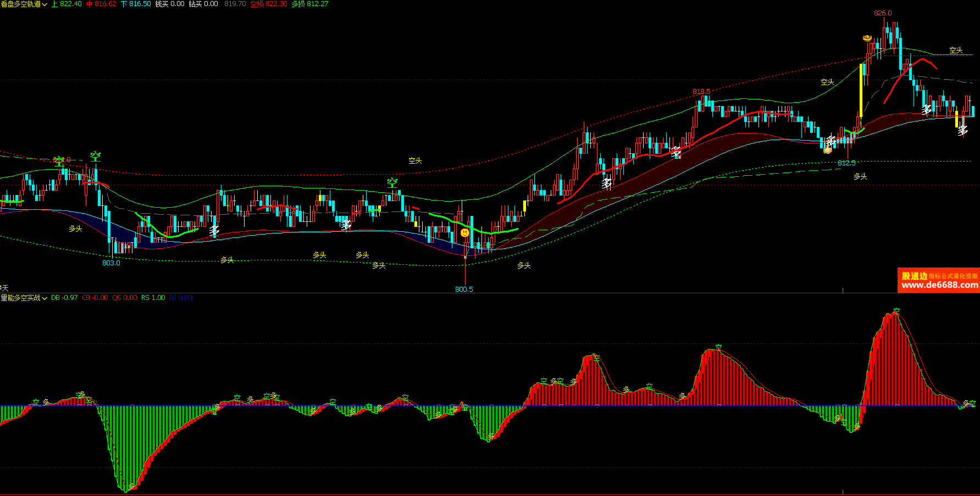Select the DB -0.97 indicator value
980x496 pixels.
[x=64, y=298]
